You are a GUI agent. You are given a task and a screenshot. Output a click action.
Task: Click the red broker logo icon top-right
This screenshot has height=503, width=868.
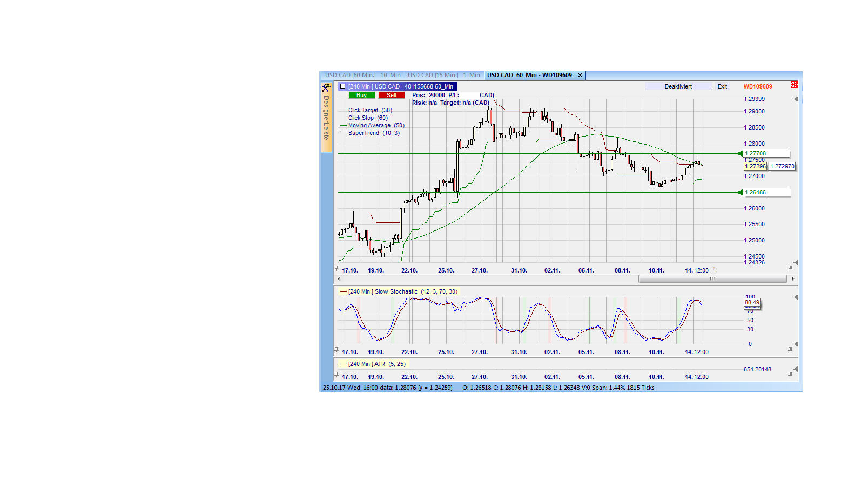(794, 84)
